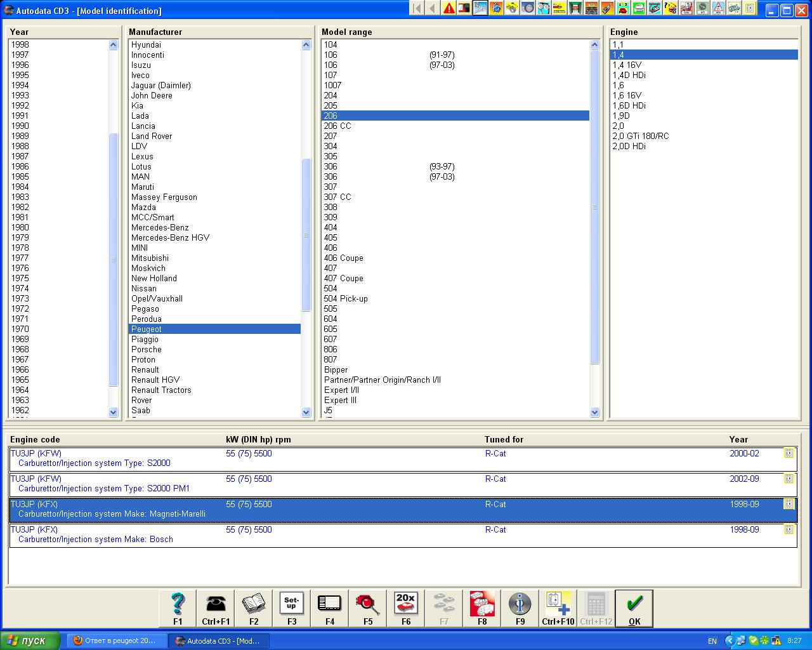Open details icon for the Magneti-Marelli engine row
Image resolution: width=812 pixels, height=650 pixels.
tap(789, 504)
